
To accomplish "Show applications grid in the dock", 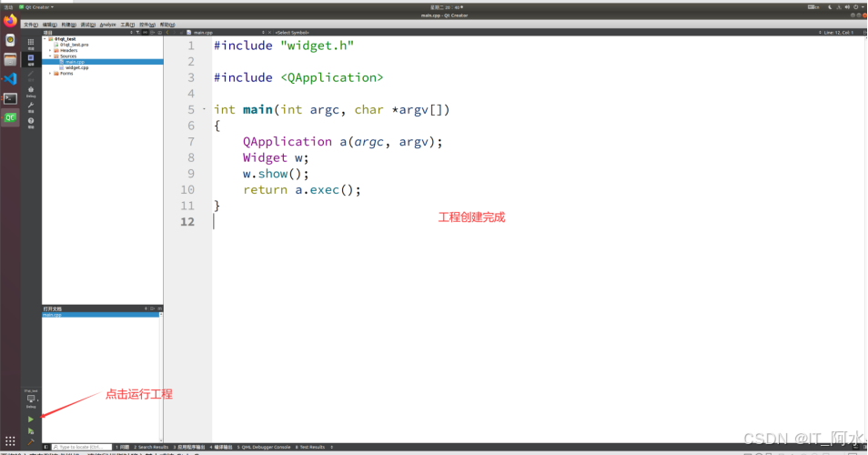I will pyautogui.click(x=10, y=441).
